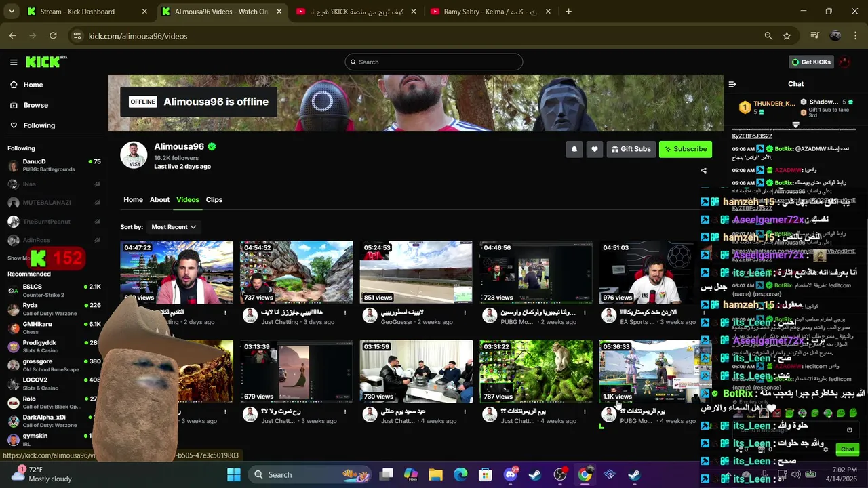Open a new browser tab
This screenshot has width=868, height=488.
point(568,12)
